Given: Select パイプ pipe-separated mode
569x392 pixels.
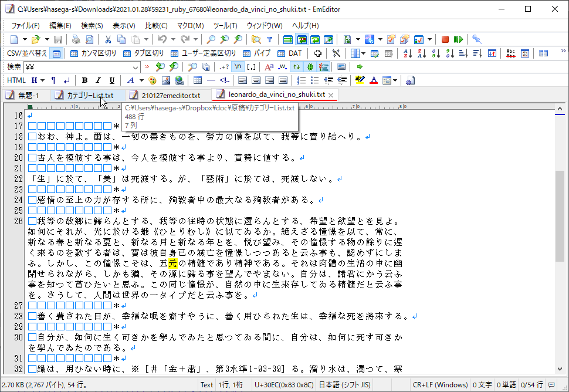Looking at the screenshot, I should point(257,53).
